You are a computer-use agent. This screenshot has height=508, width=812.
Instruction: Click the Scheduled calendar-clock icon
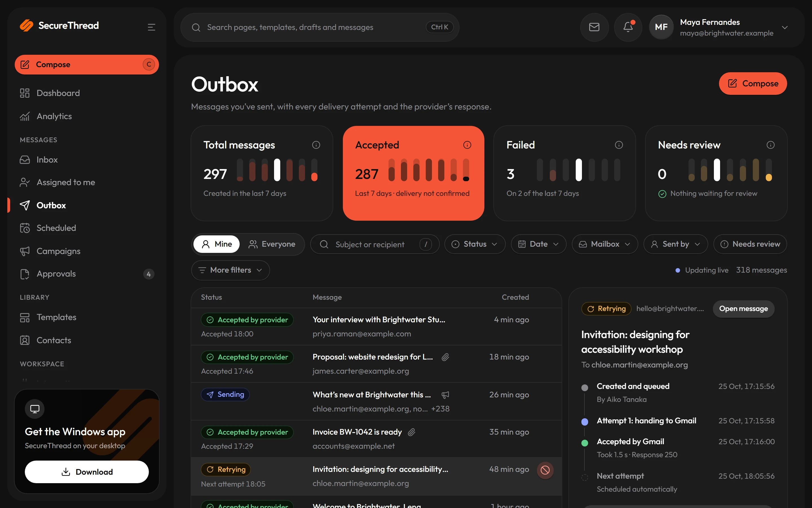[25, 228]
